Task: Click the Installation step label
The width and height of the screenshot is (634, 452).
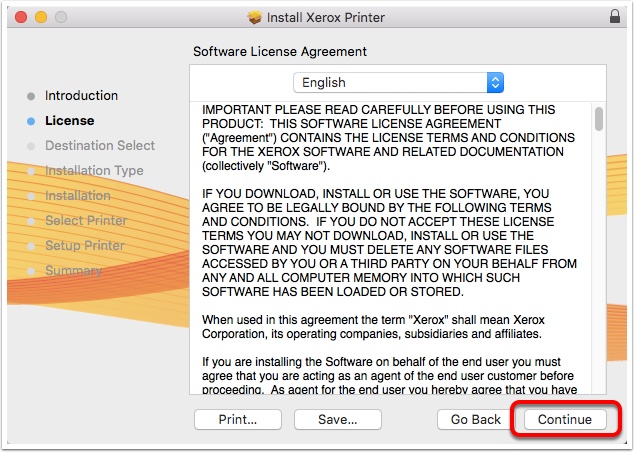Action: (x=78, y=195)
